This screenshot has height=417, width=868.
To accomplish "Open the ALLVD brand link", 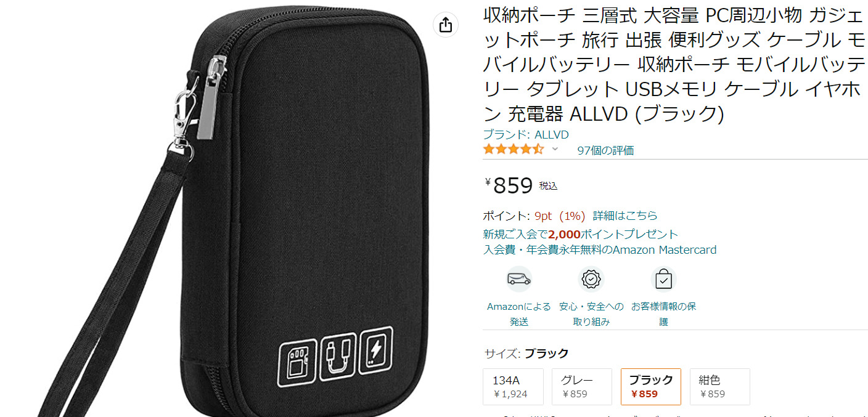I will coord(526,135).
